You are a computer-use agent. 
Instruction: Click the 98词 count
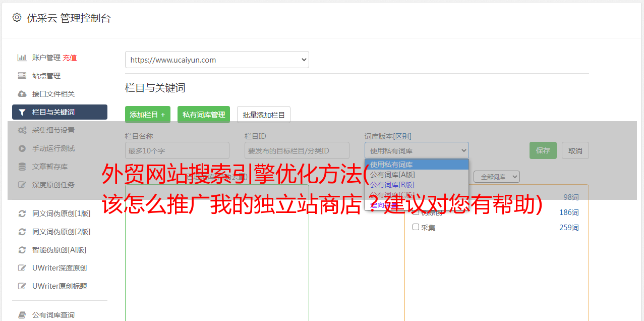[x=571, y=197]
